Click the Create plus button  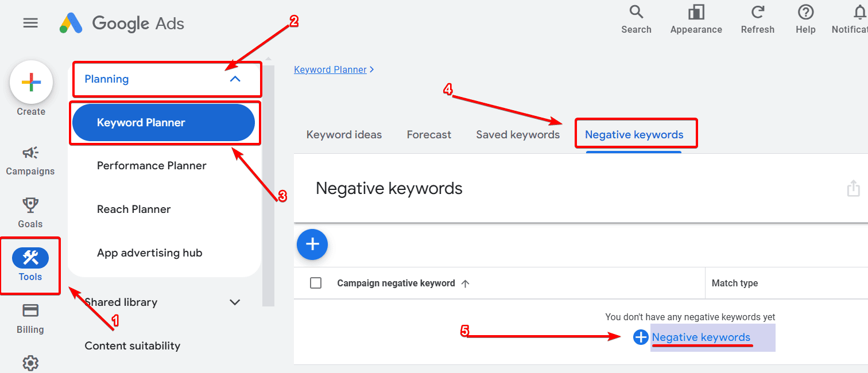[x=31, y=82]
